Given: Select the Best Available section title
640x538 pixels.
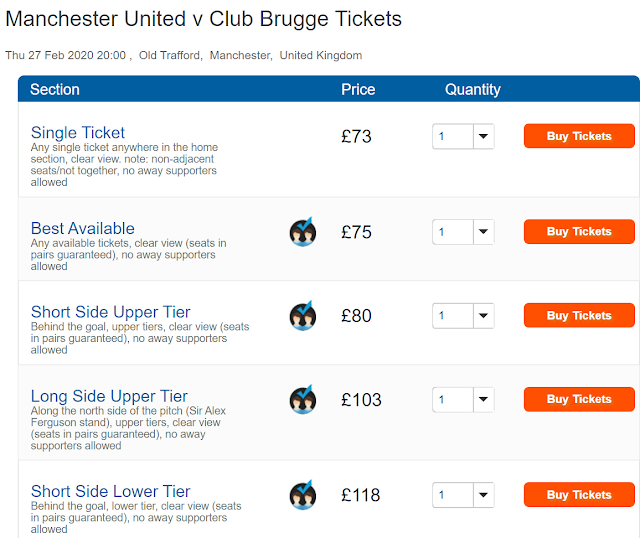Looking at the screenshot, I should click(x=83, y=228).
